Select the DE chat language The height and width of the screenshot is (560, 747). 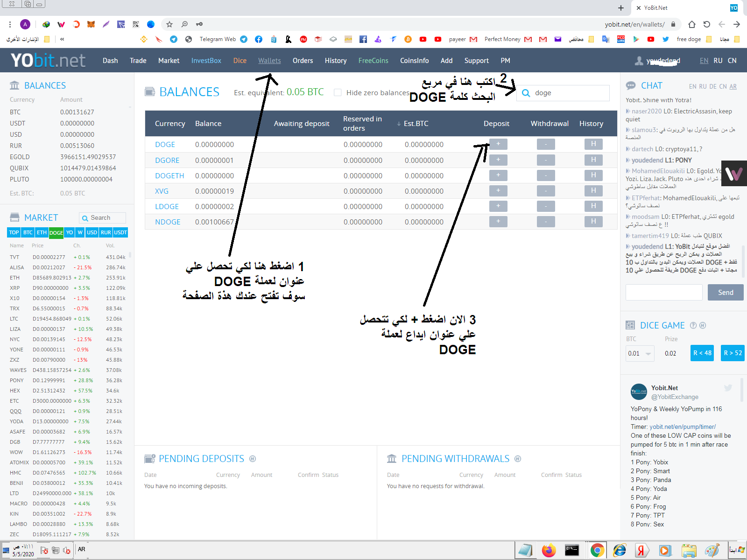[713, 86]
